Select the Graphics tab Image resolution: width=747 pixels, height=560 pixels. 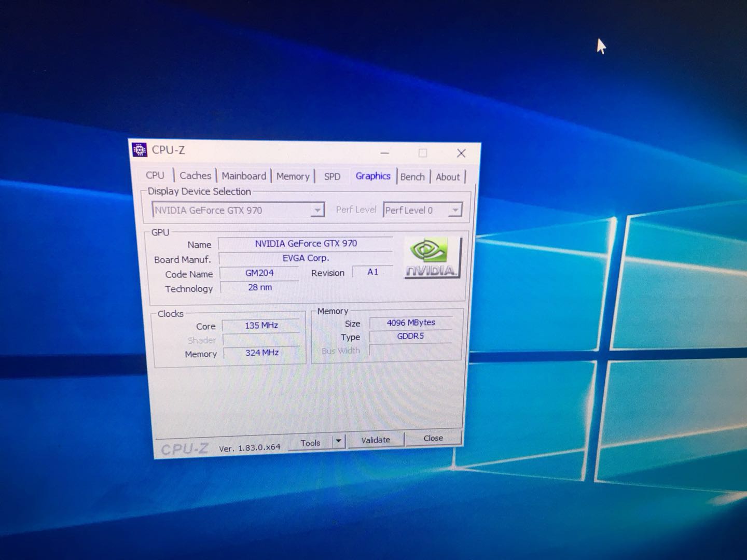pos(373,176)
